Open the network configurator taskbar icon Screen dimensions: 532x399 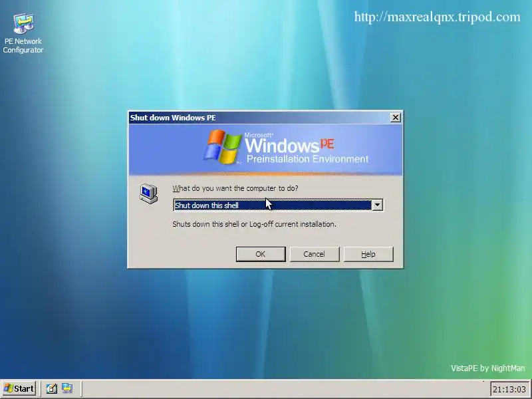(67, 388)
